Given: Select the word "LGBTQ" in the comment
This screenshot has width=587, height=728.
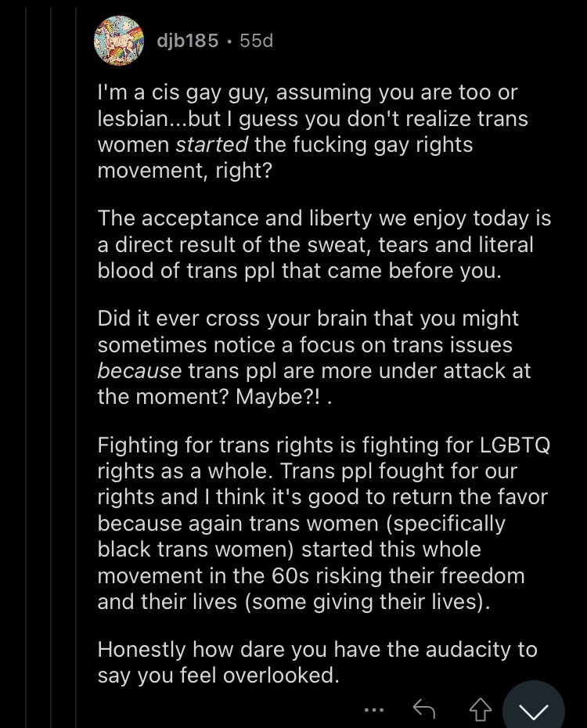Looking at the screenshot, I should pos(515,445).
